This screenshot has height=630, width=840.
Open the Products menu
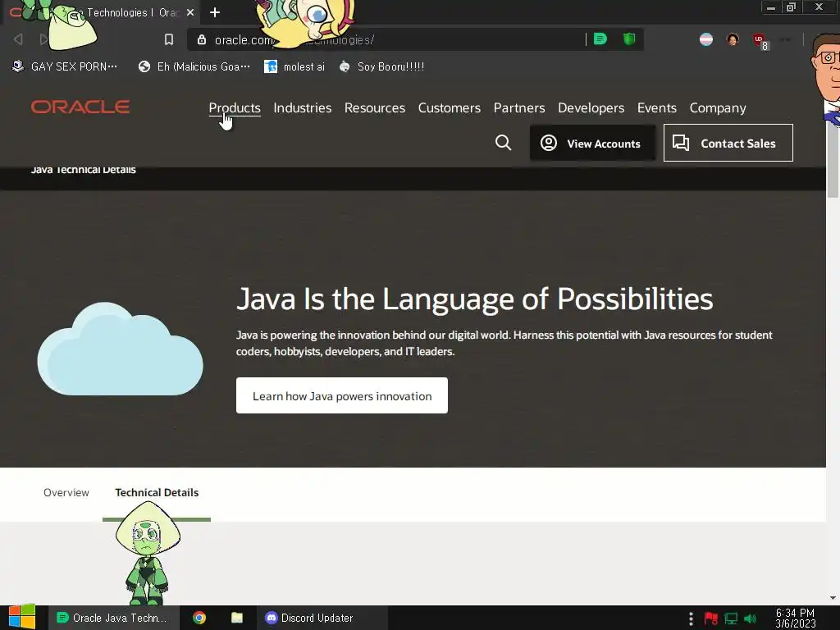point(235,107)
